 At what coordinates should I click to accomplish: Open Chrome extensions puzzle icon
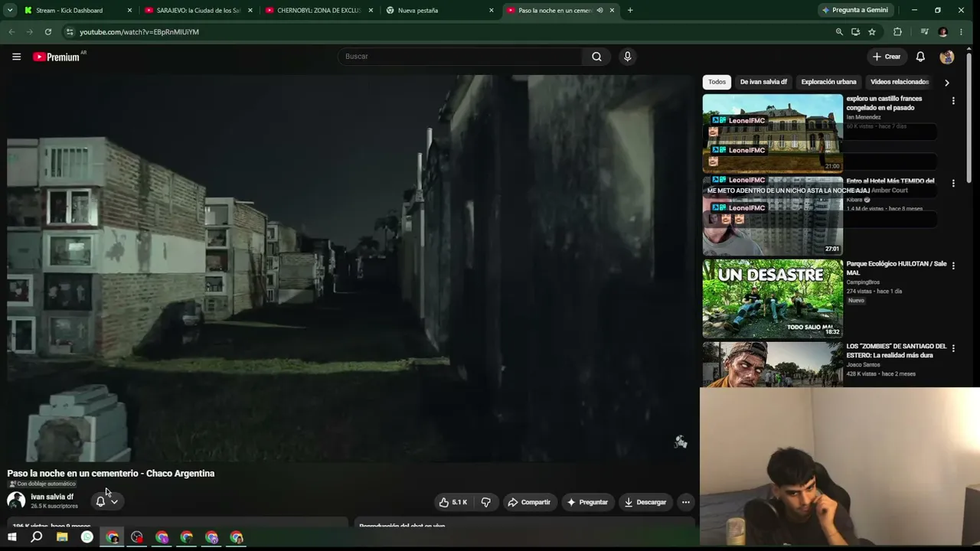[897, 32]
